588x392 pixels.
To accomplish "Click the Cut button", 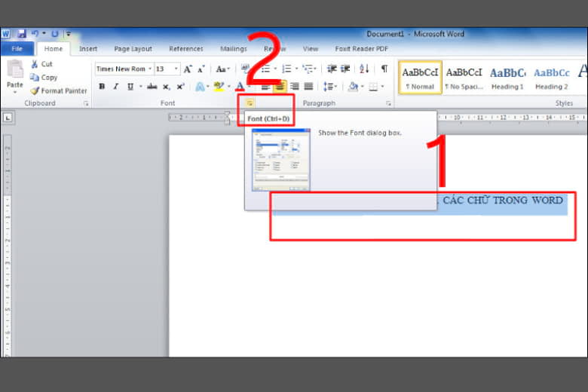I will click(x=41, y=64).
